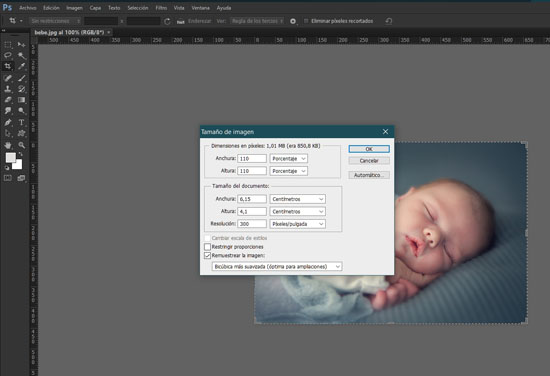Image resolution: width=550 pixels, height=376 pixels.
Task: Select the Pen tool
Action: click(x=8, y=122)
